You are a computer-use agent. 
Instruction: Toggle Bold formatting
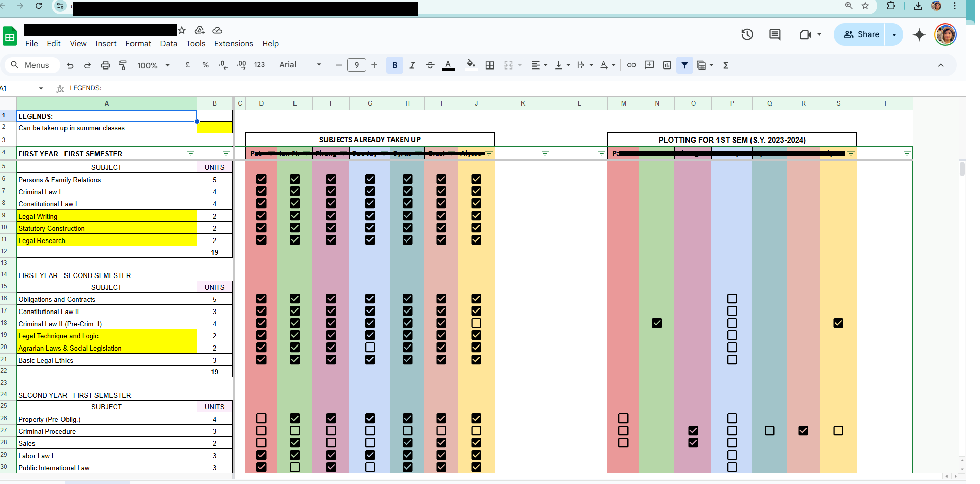pos(395,65)
